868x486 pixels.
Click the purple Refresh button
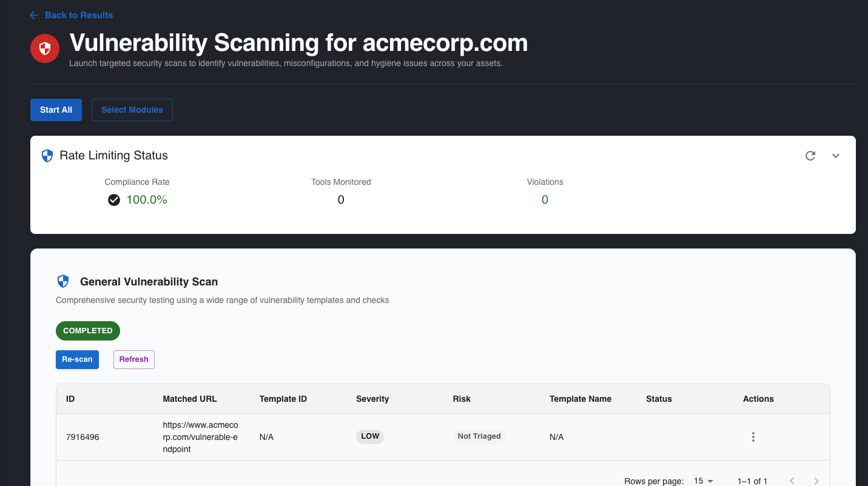click(x=133, y=359)
